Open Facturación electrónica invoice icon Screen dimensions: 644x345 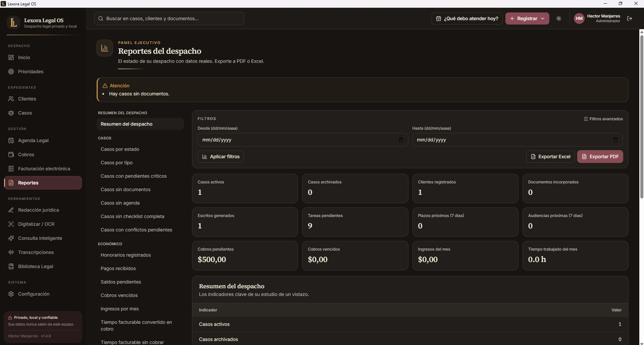click(x=11, y=169)
